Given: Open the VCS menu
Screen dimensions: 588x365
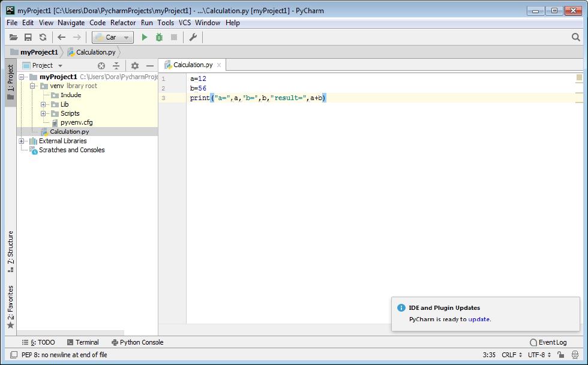Looking at the screenshot, I should click(x=185, y=23).
